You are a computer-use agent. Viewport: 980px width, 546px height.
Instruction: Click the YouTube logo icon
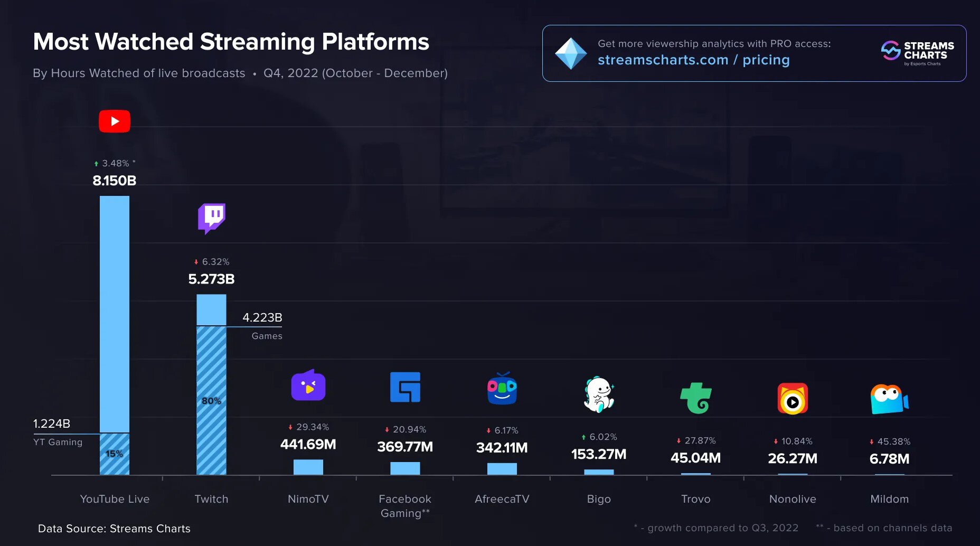pos(115,121)
